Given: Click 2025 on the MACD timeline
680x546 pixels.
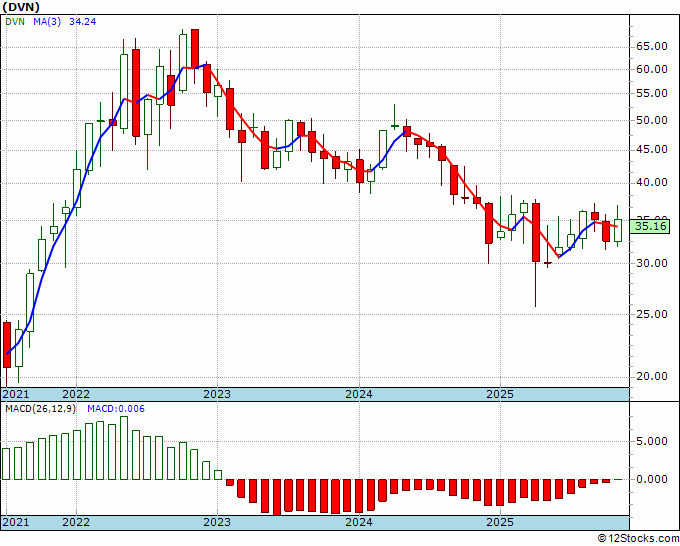Looking at the screenshot, I should point(500,522).
